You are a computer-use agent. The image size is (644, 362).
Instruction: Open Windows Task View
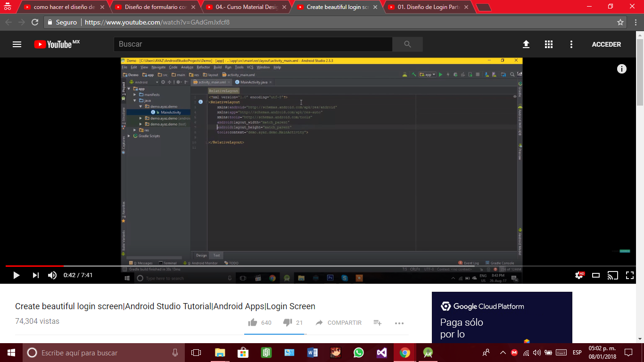196,353
